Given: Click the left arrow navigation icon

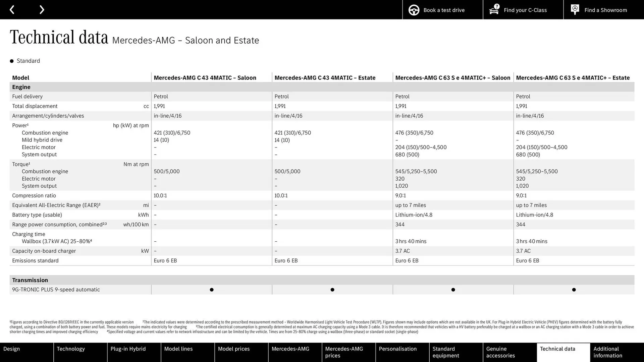Looking at the screenshot, I should (12, 9).
